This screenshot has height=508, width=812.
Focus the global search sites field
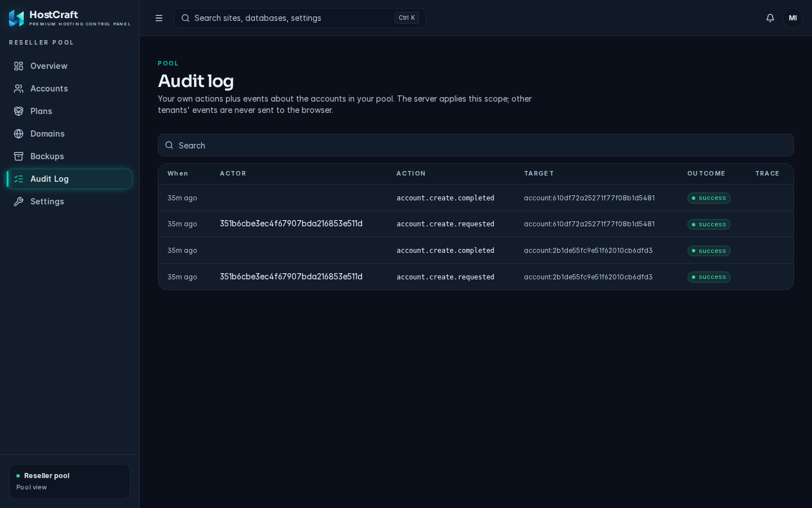pos(300,18)
